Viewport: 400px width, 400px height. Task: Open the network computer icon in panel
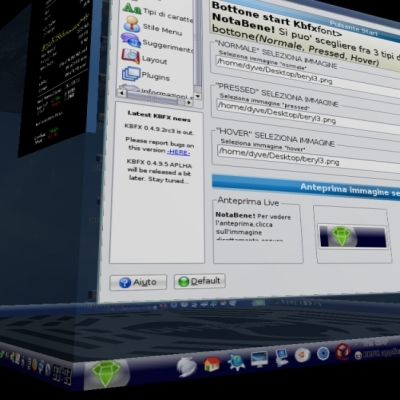click(281, 357)
